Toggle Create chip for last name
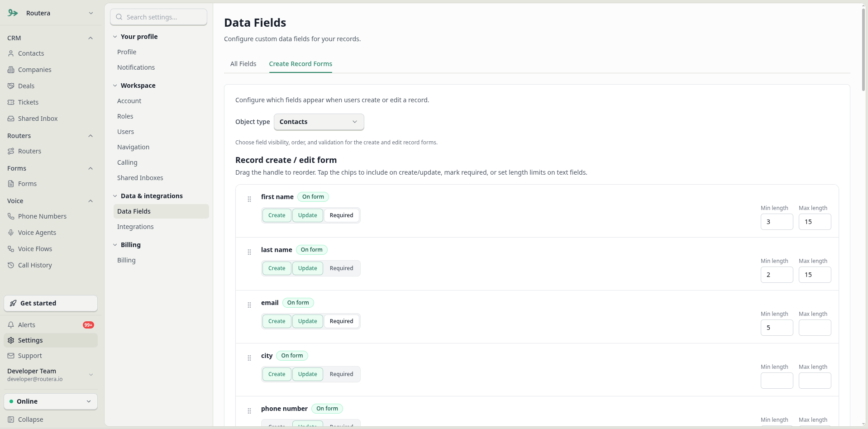Image resolution: width=868 pixels, height=429 pixels. [x=277, y=268]
